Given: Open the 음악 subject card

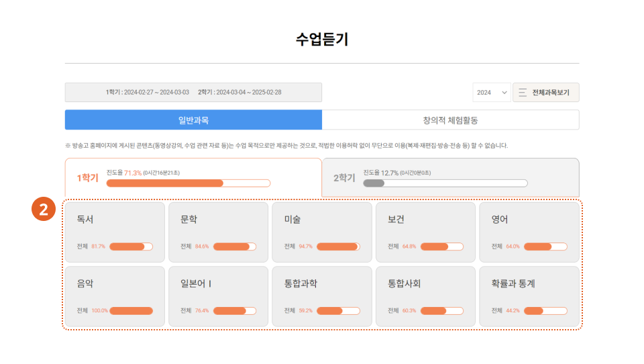Looking at the screenshot, I should click(x=115, y=297).
